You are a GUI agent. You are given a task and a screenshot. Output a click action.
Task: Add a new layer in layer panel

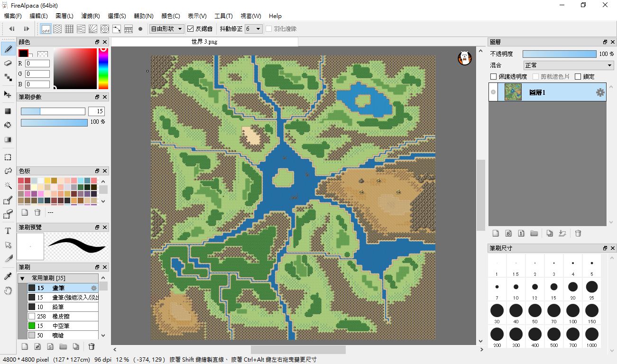[x=496, y=233]
